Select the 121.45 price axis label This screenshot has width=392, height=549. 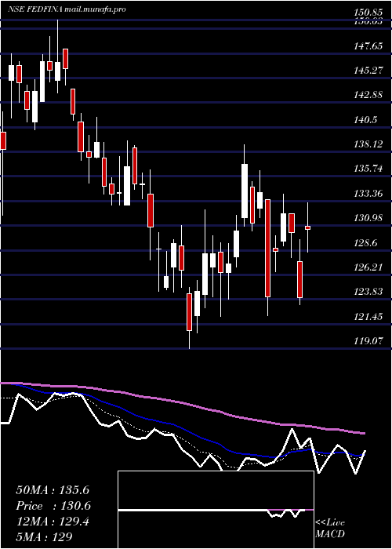[368, 317]
